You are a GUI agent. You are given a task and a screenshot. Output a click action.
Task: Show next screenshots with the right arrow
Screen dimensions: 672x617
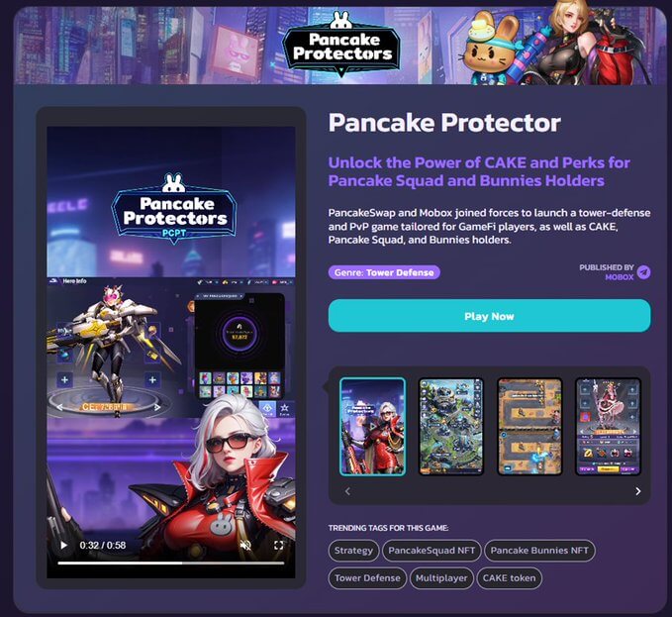pyautogui.click(x=637, y=491)
